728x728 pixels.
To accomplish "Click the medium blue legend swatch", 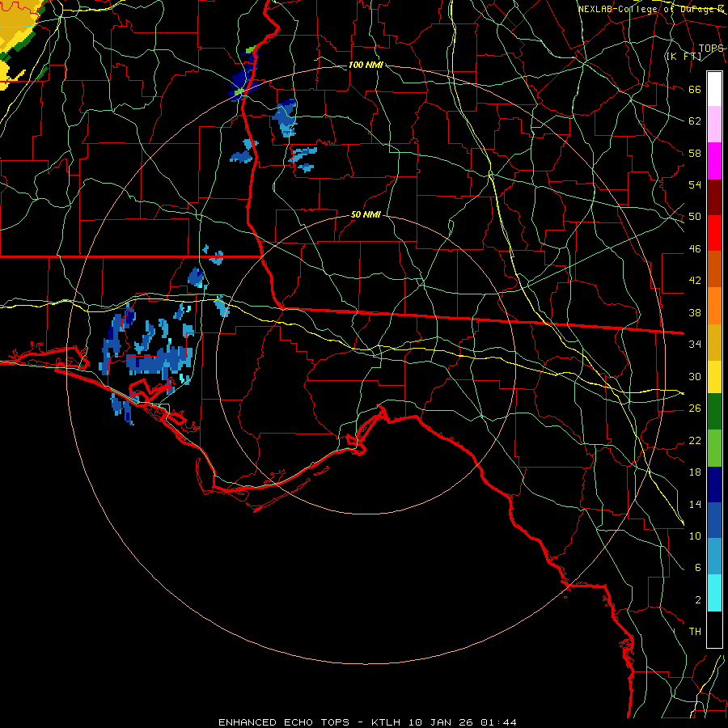I will pyautogui.click(x=714, y=520).
